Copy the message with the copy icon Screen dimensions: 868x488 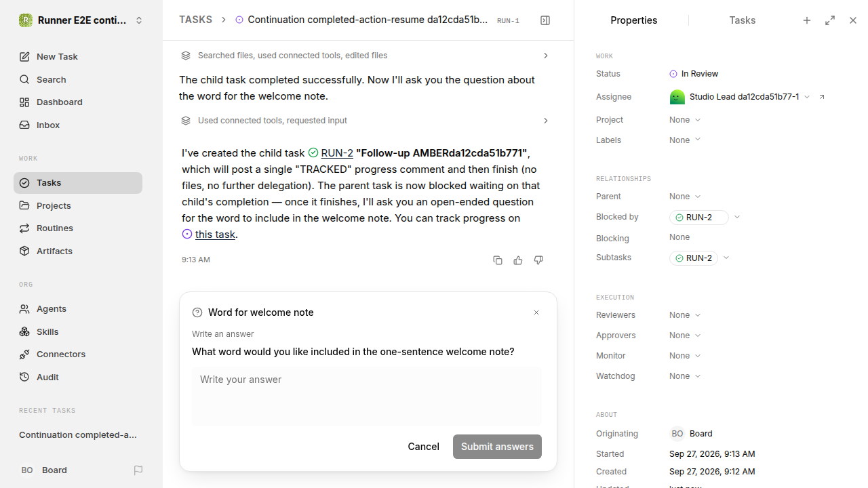tap(498, 260)
